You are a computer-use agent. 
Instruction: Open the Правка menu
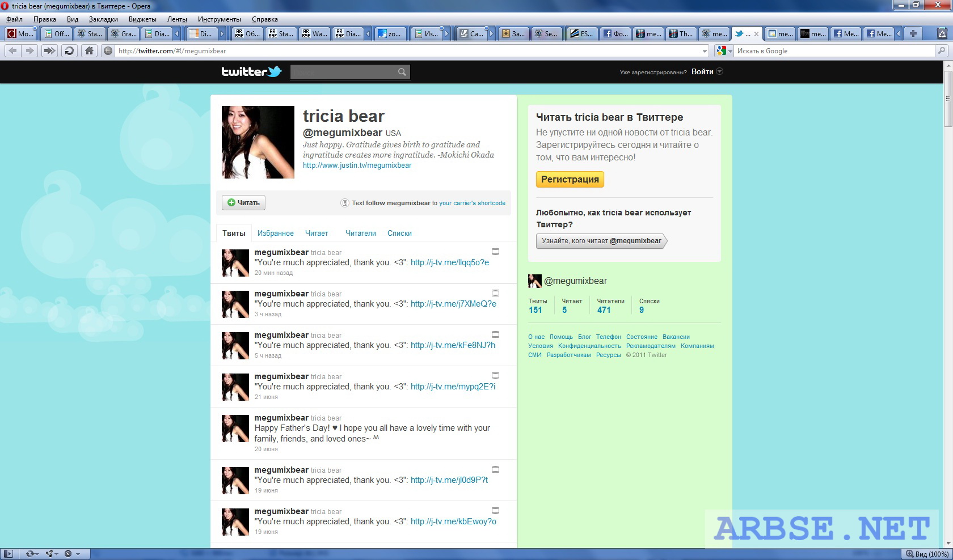pos(45,19)
